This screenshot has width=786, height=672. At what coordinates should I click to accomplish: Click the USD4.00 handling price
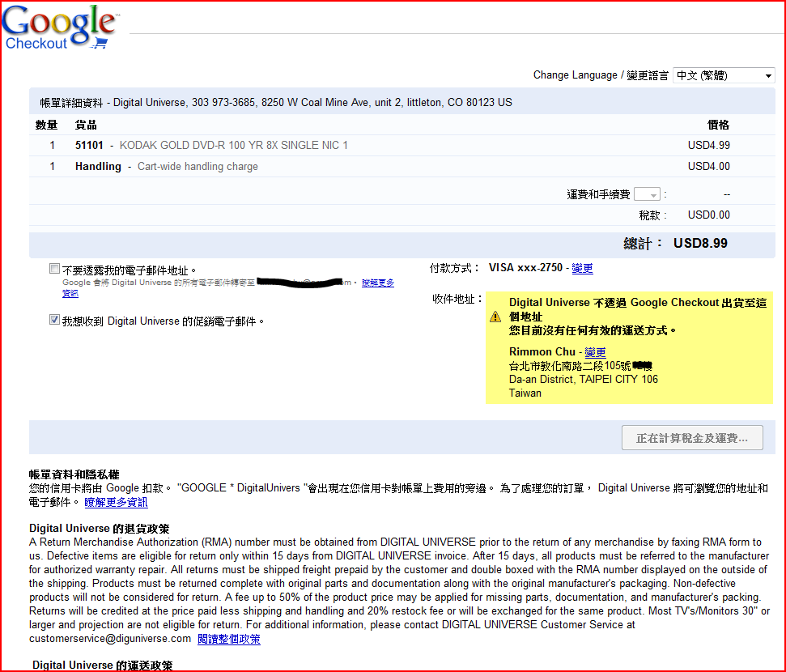click(709, 167)
